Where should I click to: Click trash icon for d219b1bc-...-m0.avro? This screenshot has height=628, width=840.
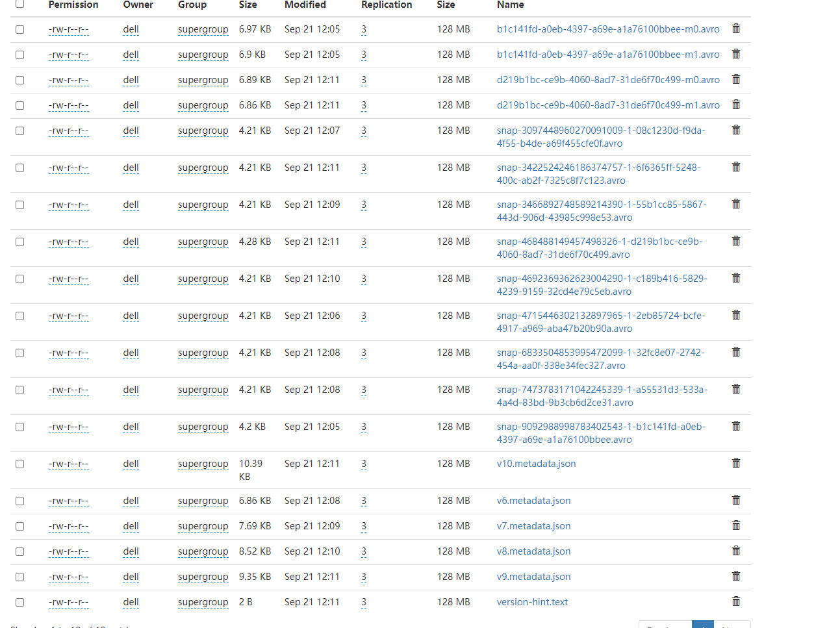click(x=736, y=79)
